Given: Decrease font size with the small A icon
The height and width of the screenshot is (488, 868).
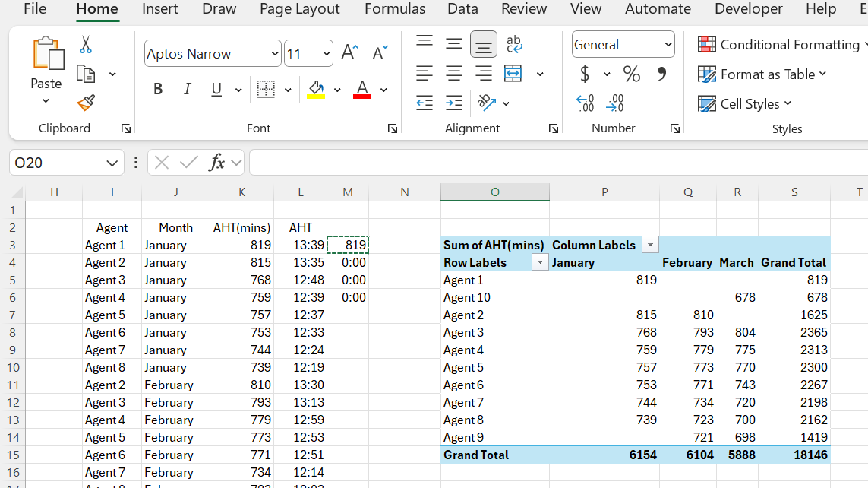Looking at the screenshot, I should coord(380,52).
